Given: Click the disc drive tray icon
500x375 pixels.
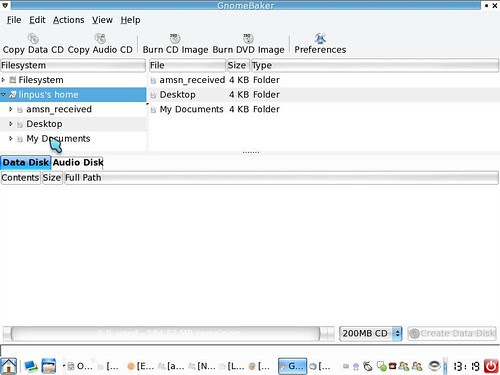Looking at the screenshot, I should pyautogui.click(x=434, y=366).
